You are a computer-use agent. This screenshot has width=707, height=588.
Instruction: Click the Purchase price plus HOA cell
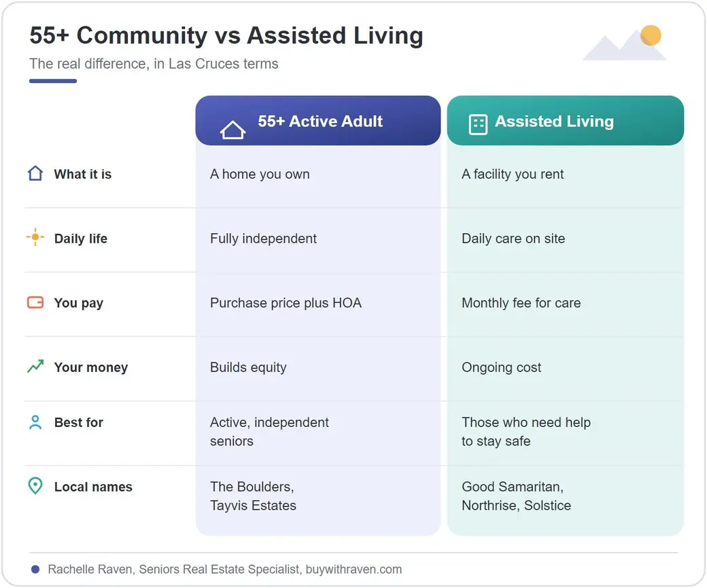coord(318,304)
